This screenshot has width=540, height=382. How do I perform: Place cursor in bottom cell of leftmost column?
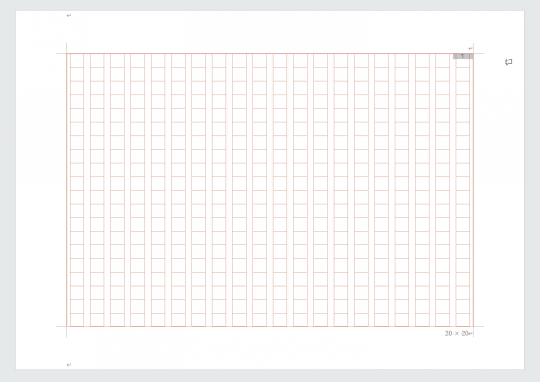pos(77,320)
